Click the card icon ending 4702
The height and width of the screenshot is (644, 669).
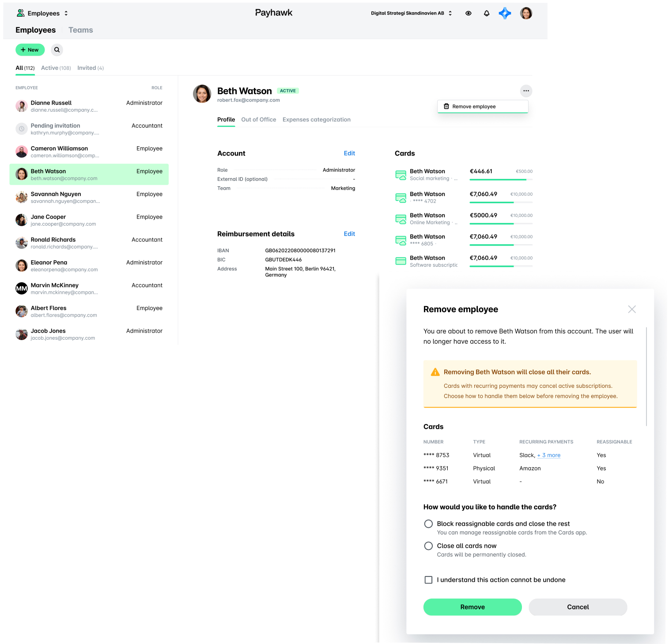pos(401,197)
